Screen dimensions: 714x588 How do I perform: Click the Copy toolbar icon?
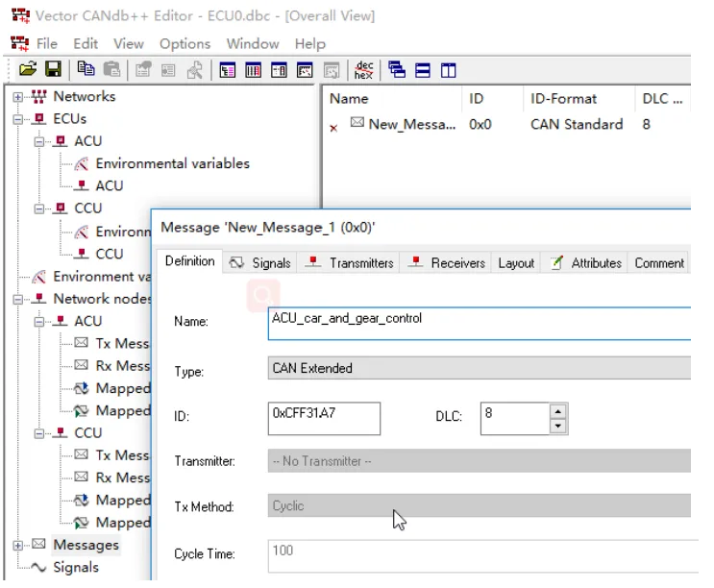click(86, 69)
